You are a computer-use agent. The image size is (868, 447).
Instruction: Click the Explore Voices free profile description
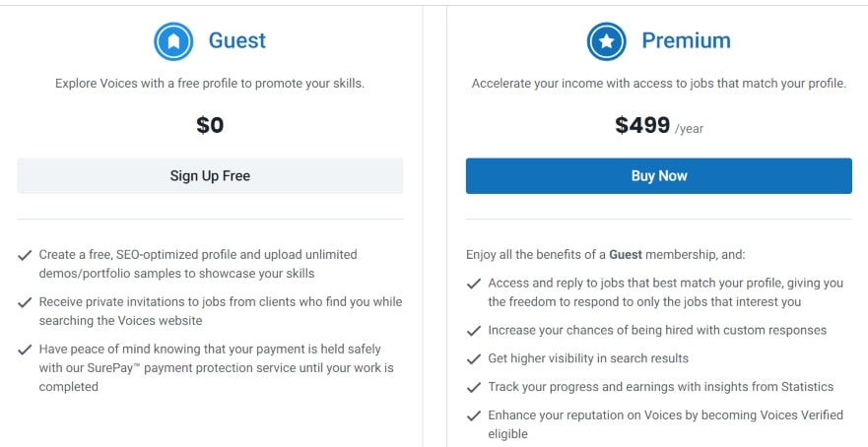coord(210,84)
